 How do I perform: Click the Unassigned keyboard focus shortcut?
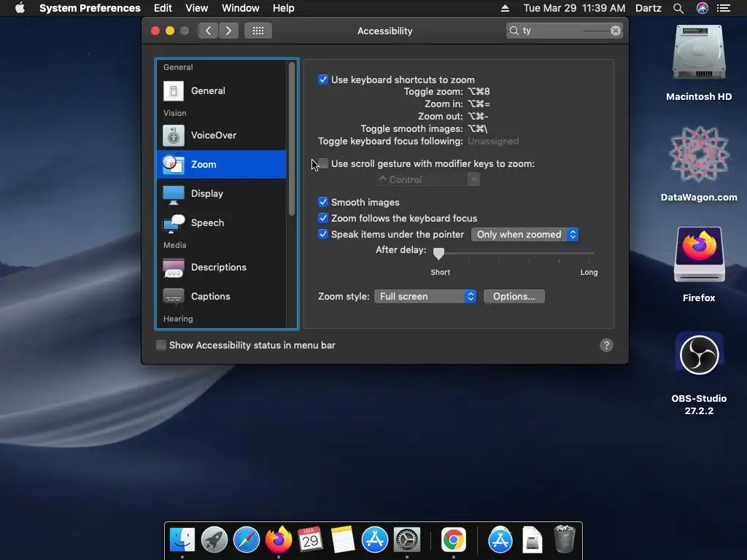pos(493,141)
